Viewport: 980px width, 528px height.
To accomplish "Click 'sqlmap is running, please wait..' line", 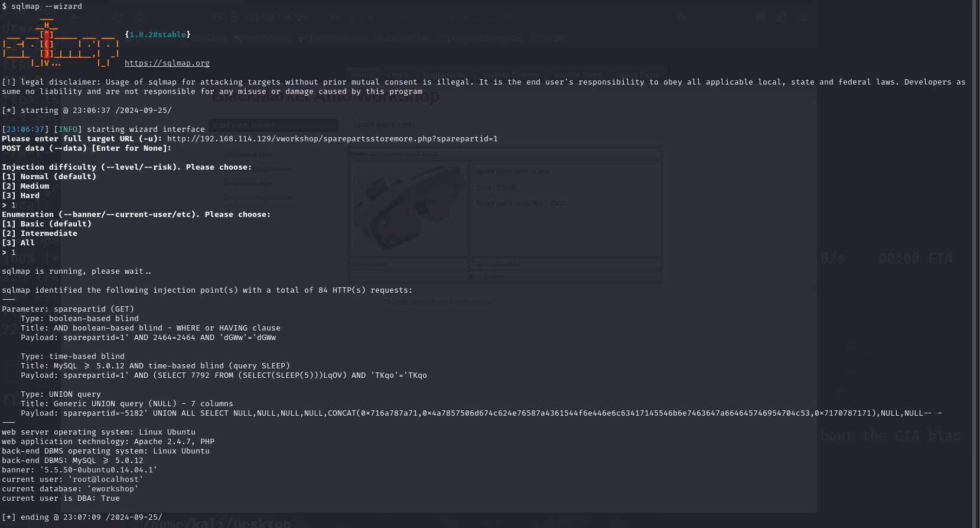I will click(77, 271).
